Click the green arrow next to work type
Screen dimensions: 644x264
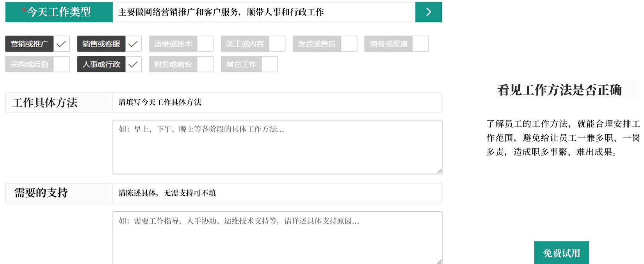click(428, 12)
